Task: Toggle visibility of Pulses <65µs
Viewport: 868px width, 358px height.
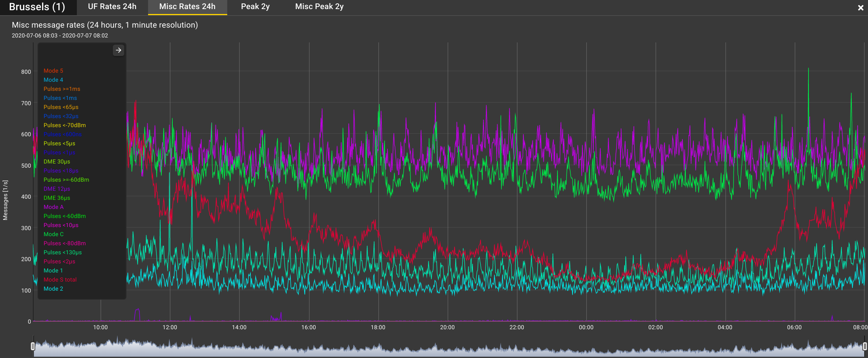Action: [61, 107]
